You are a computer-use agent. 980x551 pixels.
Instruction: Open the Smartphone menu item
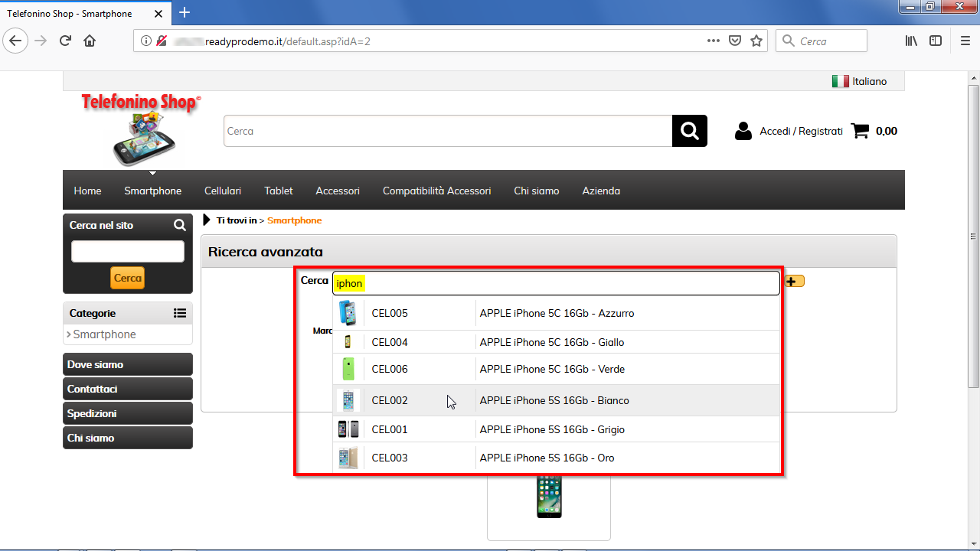pos(153,191)
